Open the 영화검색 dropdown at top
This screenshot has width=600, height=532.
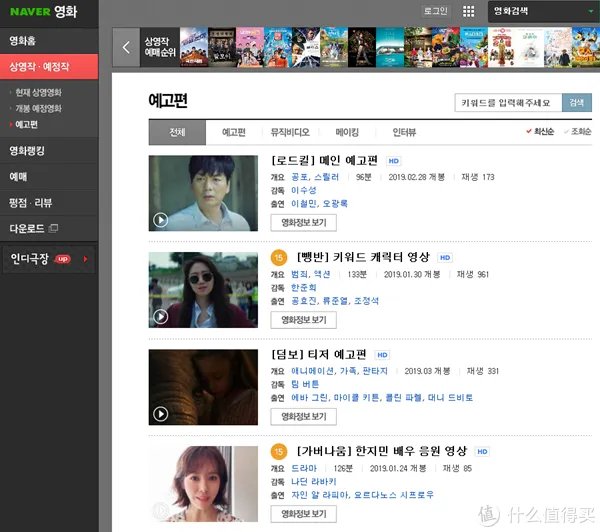point(540,11)
